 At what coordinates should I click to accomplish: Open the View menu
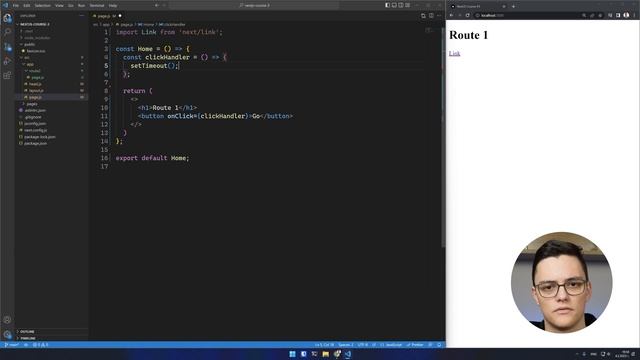(x=59, y=6)
